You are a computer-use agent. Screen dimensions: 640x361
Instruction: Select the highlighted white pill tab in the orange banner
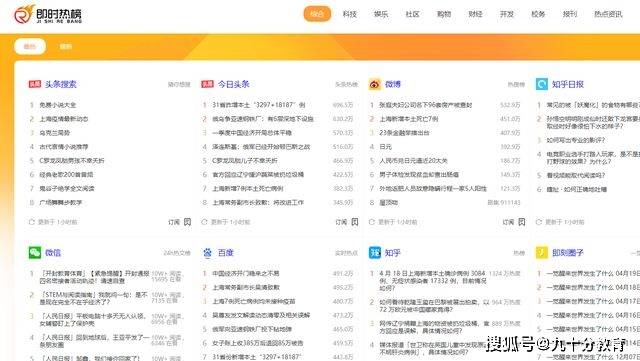(x=30, y=47)
